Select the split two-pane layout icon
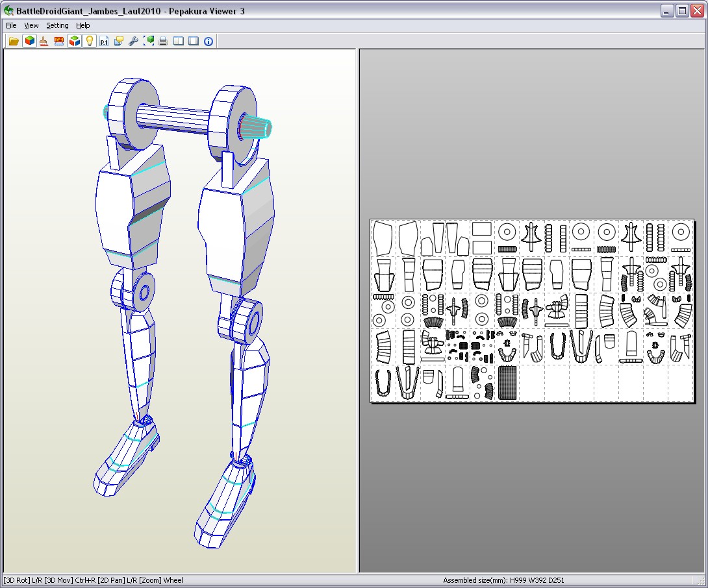The image size is (708, 588). tap(179, 41)
